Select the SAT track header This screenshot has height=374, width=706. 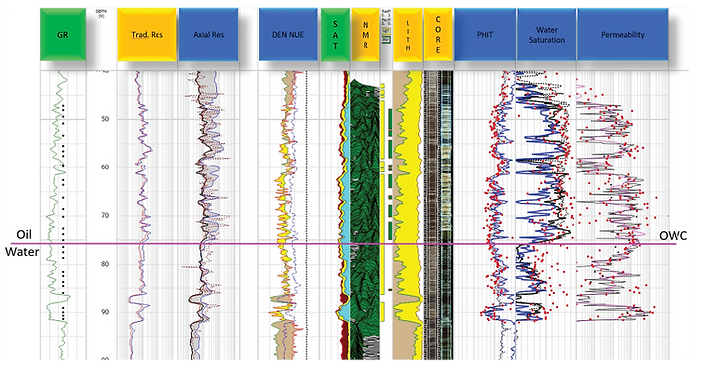coord(335,35)
